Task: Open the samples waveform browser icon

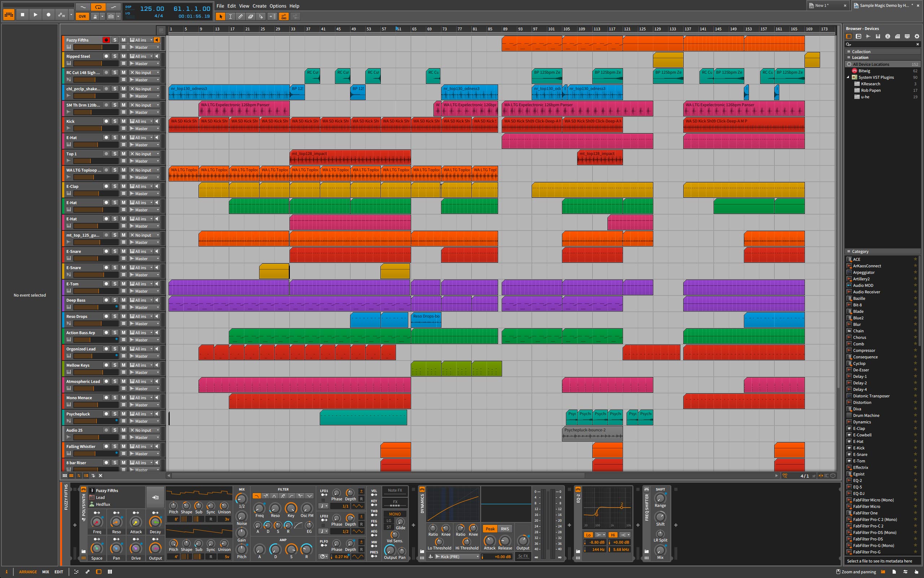Action: coord(868,36)
